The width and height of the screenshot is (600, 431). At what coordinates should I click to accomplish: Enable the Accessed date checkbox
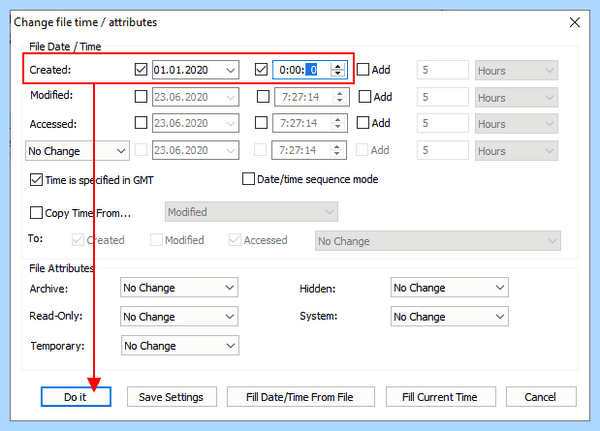click(x=141, y=123)
